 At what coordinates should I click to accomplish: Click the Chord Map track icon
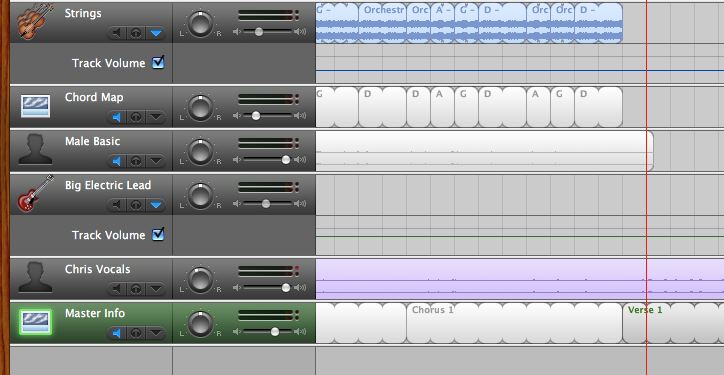coord(36,107)
